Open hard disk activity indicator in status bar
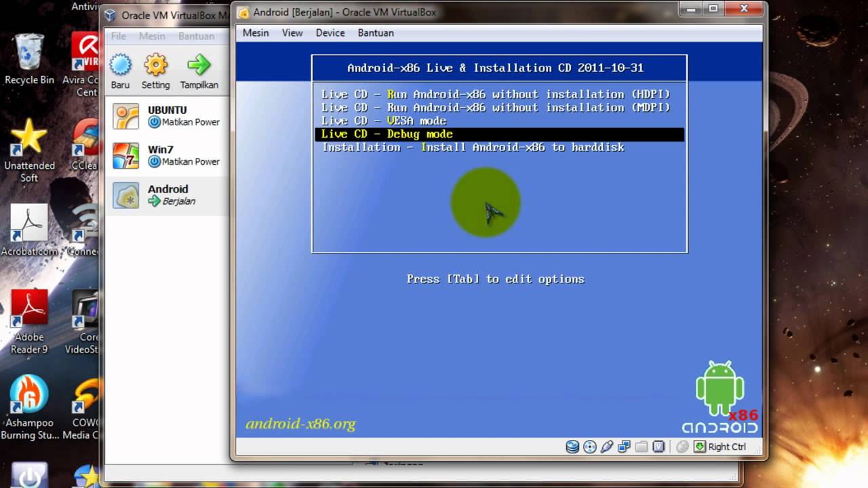Viewport: 868px width, 488px height. [572, 447]
